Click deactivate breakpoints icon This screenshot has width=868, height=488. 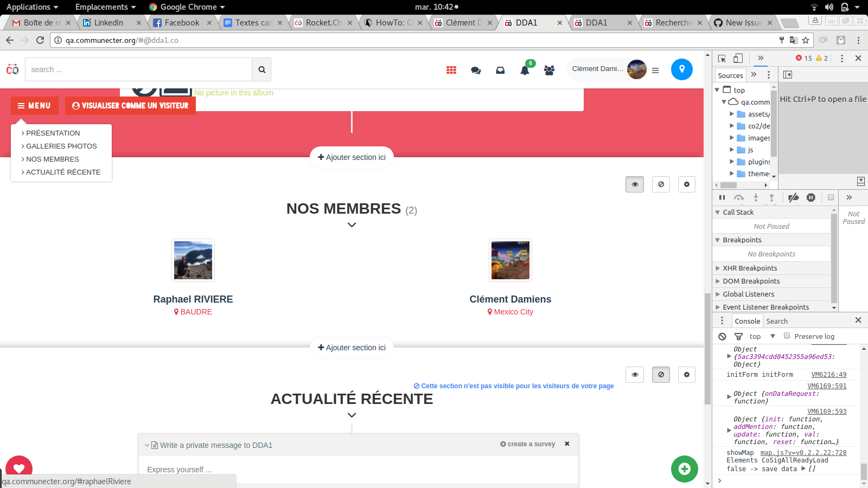[x=793, y=197]
